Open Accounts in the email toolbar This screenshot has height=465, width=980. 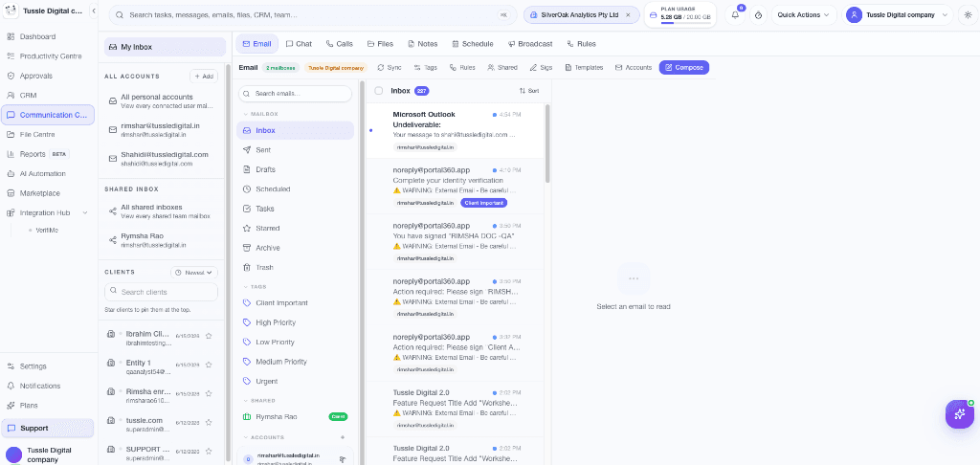click(634, 68)
